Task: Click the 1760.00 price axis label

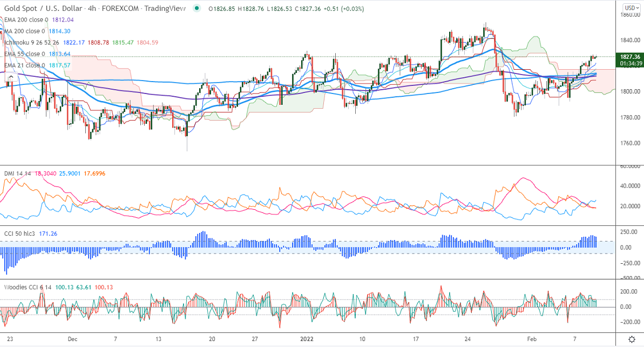Action: pyautogui.click(x=630, y=143)
